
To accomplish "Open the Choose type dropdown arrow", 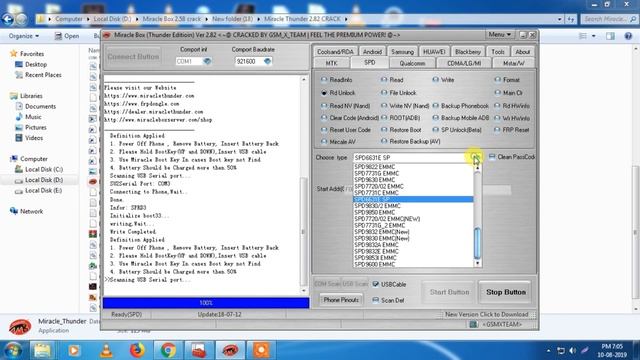I will point(476,158).
